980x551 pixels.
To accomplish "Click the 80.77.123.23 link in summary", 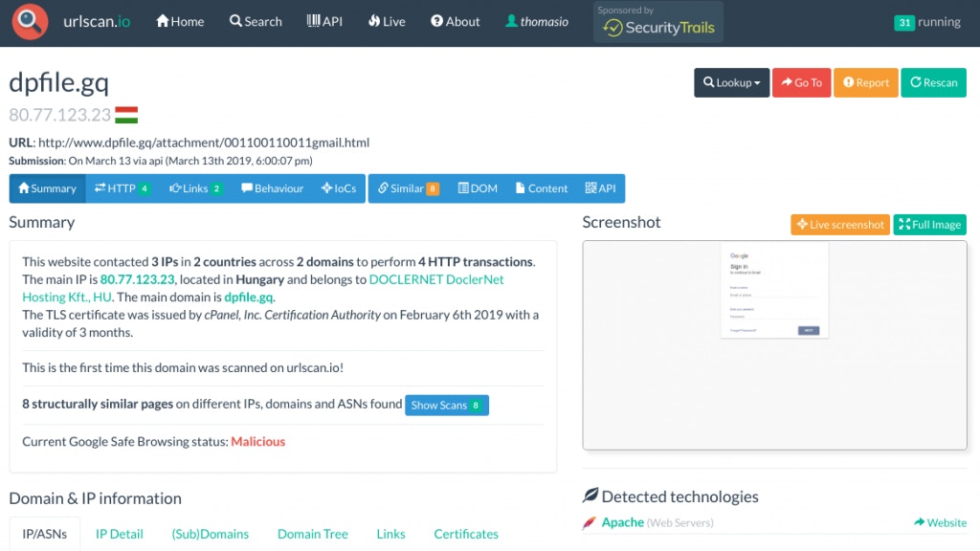I will [x=138, y=279].
